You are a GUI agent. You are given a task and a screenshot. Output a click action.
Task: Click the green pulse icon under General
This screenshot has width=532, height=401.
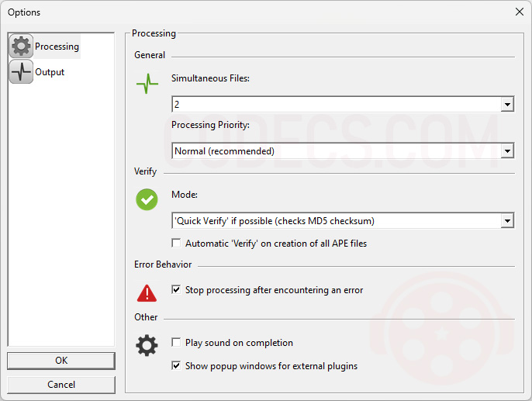coord(147,84)
